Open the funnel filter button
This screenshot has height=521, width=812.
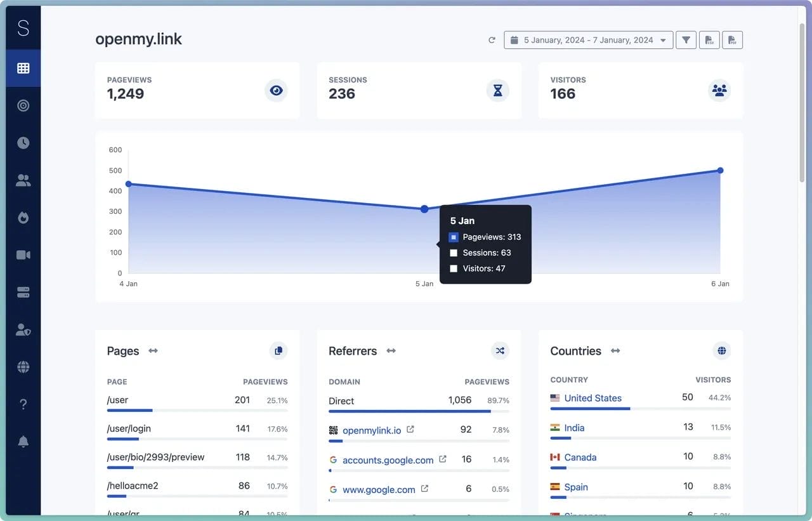(686, 40)
